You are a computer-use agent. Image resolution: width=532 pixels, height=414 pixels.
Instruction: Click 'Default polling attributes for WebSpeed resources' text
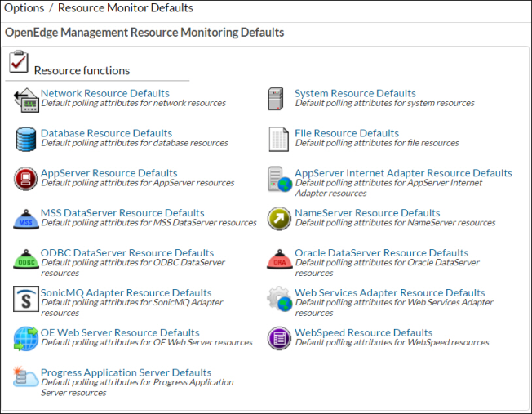coord(392,342)
